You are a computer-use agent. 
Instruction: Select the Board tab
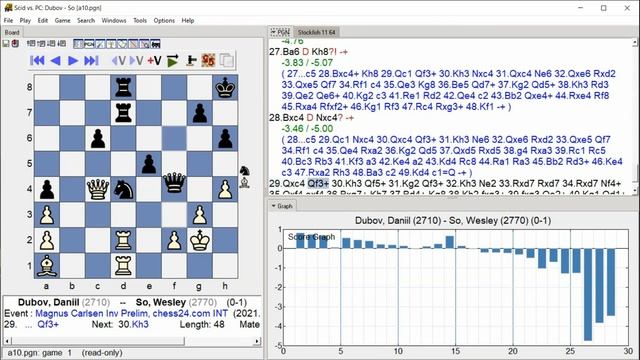click(x=12, y=32)
